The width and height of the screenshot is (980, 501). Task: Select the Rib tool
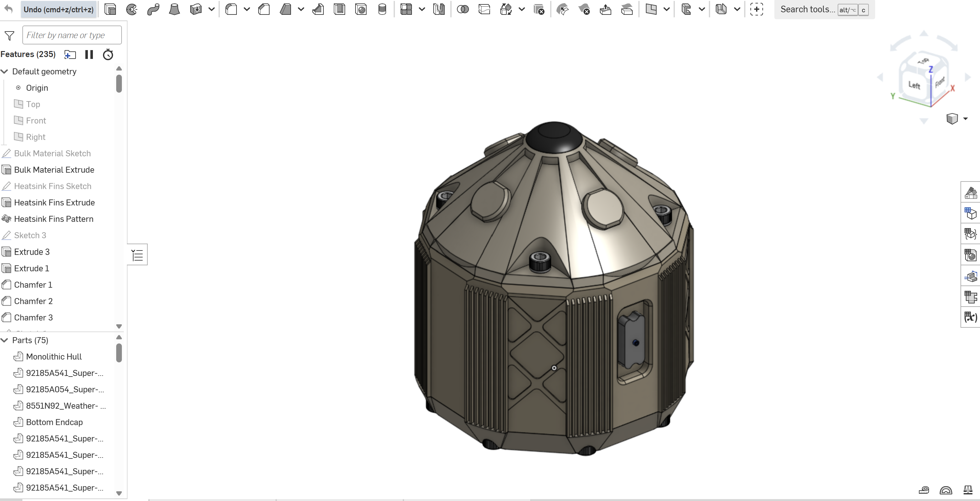(x=318, y=9)
